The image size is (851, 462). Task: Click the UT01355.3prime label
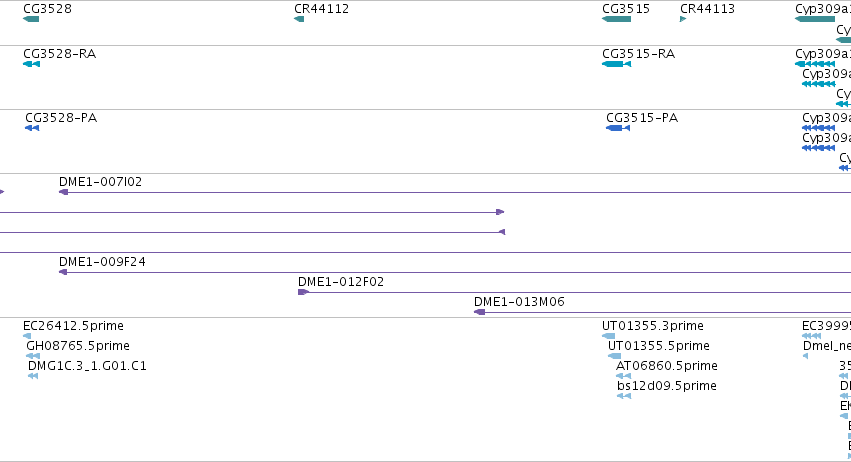click(653, 326)
